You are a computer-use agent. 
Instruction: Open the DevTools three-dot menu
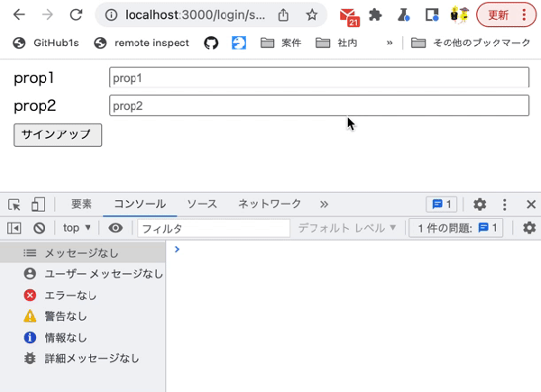(504, 205)
